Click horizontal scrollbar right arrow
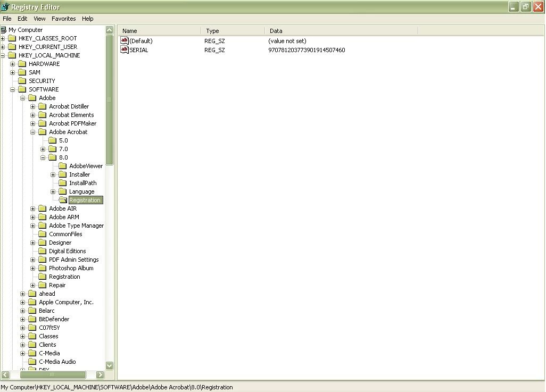 pos(100,374)
